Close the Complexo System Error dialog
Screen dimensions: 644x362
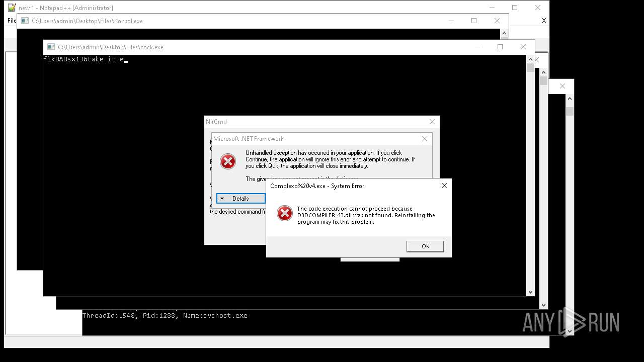coord(444,186)
